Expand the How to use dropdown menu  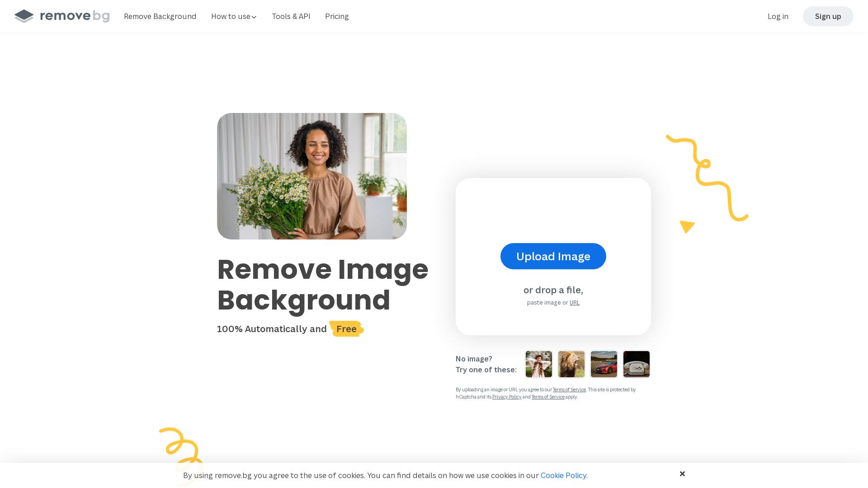[x=234, y=16]
